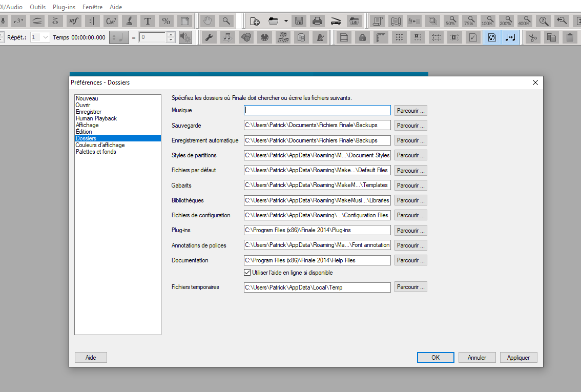Click the scissors cut icon
581x392 pixels.
click(533, 37)
